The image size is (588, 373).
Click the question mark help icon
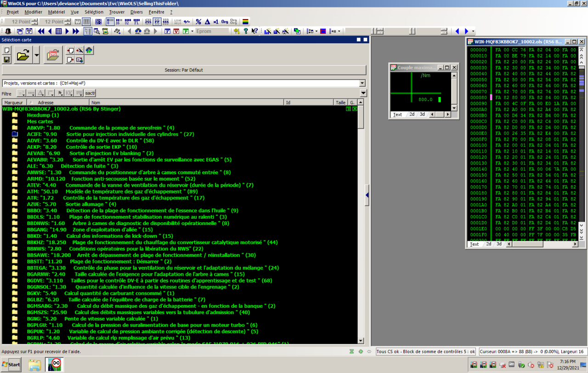coord(246,31)
